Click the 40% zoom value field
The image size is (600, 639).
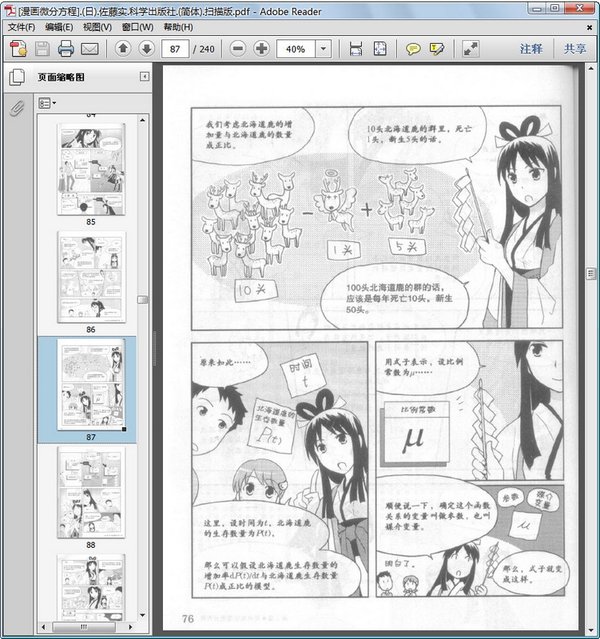[296, 49]
